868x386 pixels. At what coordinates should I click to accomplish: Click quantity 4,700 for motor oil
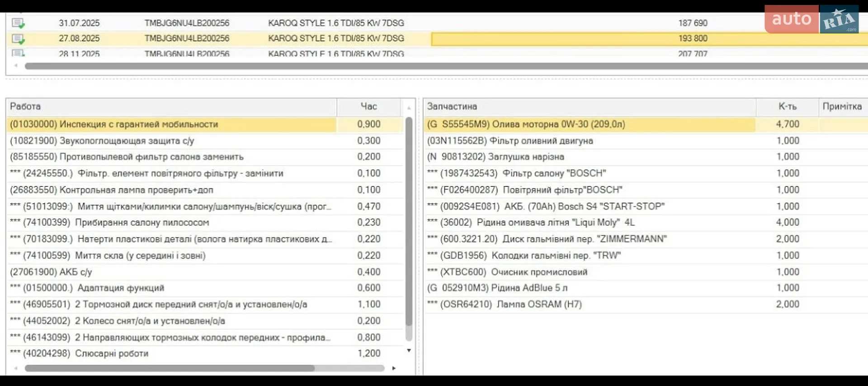pyautogui.click(x=788, y=124)
